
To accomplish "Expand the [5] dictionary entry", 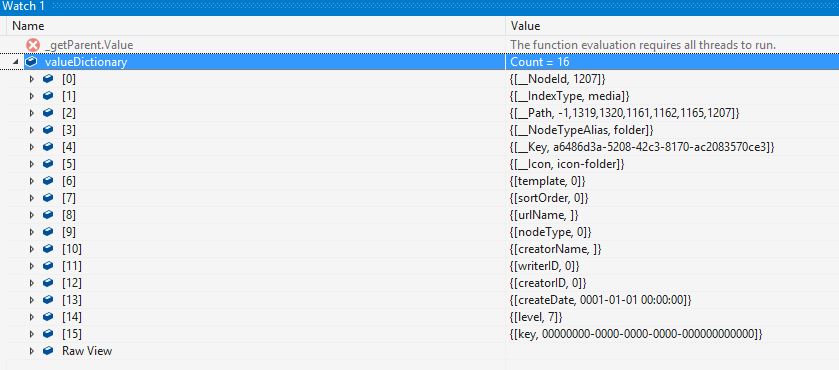I will coord(32,164).
